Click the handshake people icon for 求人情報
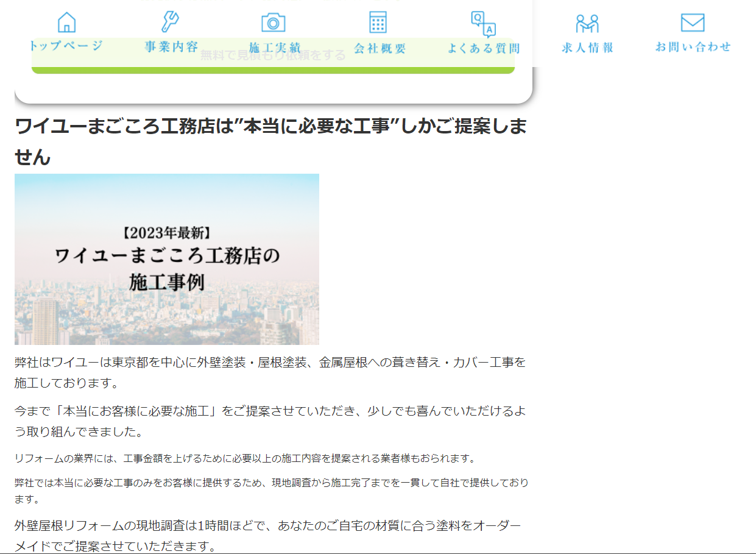Viewport: 756px width, 554px height. point(587,23)
